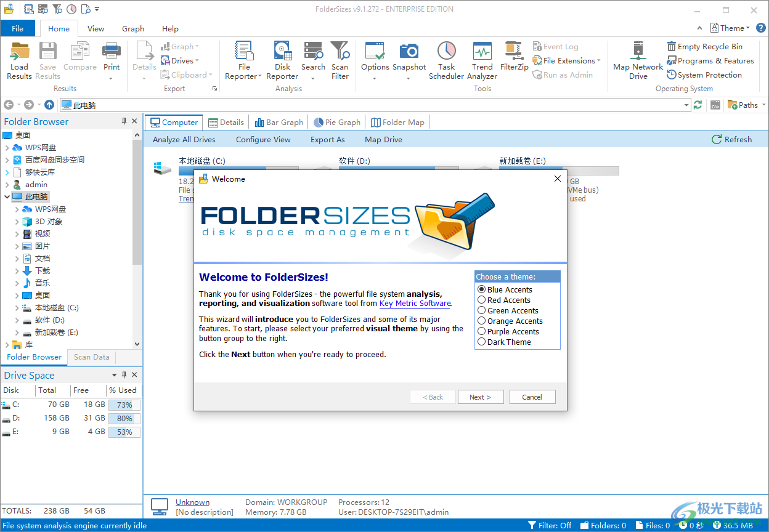Select the Red Accents theme
Image resolution: width=769 pixels, height=532 pixels.
tap(504, 300)
